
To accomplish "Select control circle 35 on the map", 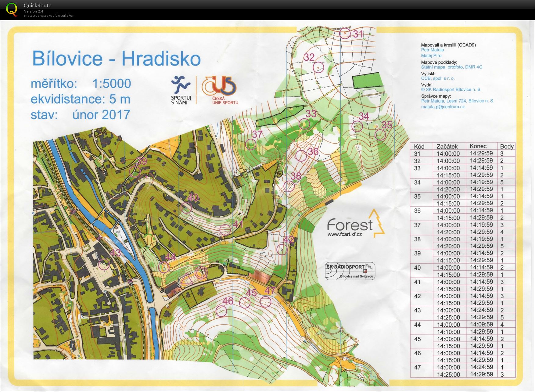I will tap(380, 135).
